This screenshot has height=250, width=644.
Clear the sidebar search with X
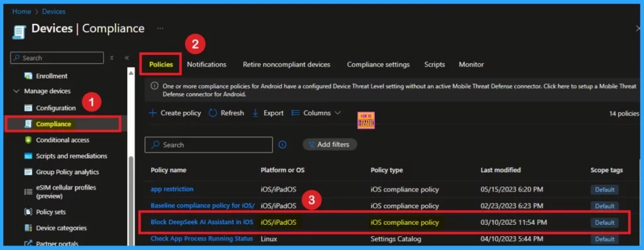pyautogui.click(x=112, y=58)
